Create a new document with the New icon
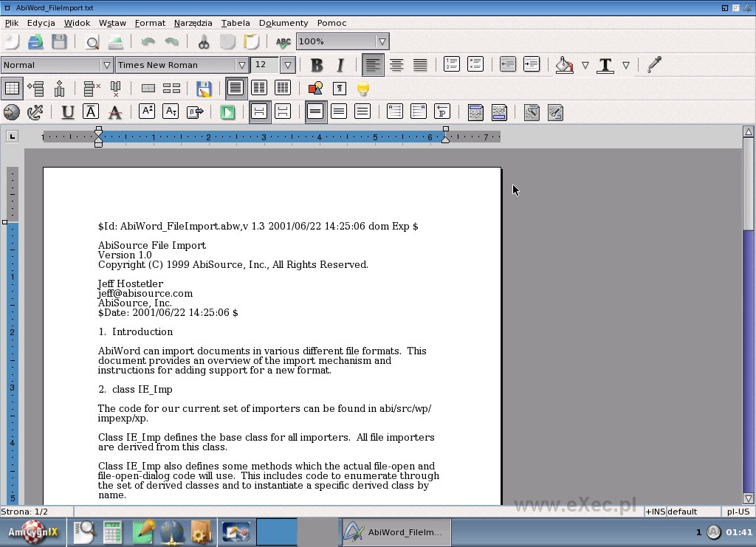The width and height of the screenshot is (756, 547). pos(12,42)
